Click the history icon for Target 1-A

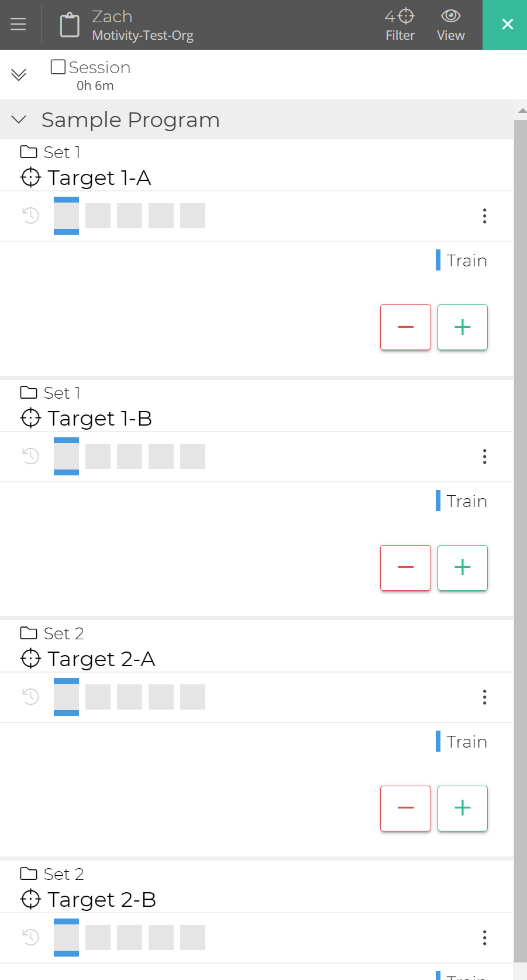30,215
